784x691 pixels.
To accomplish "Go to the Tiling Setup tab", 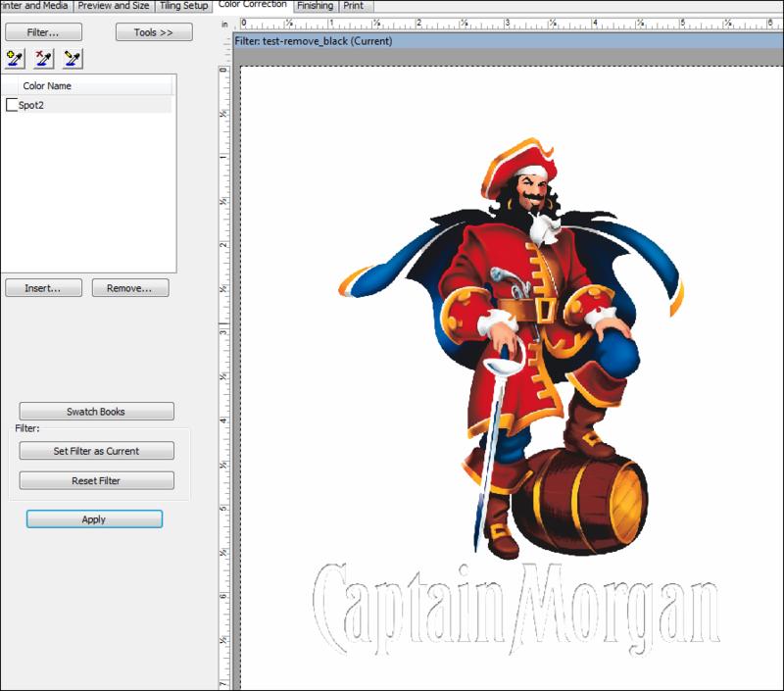I will tap(184, 6).
